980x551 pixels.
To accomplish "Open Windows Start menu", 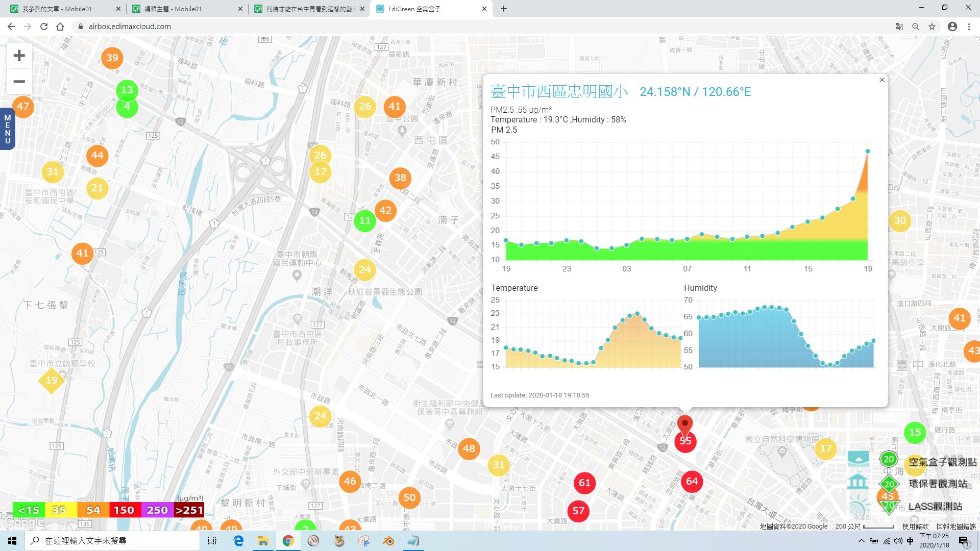I will [x=12, y=541].
